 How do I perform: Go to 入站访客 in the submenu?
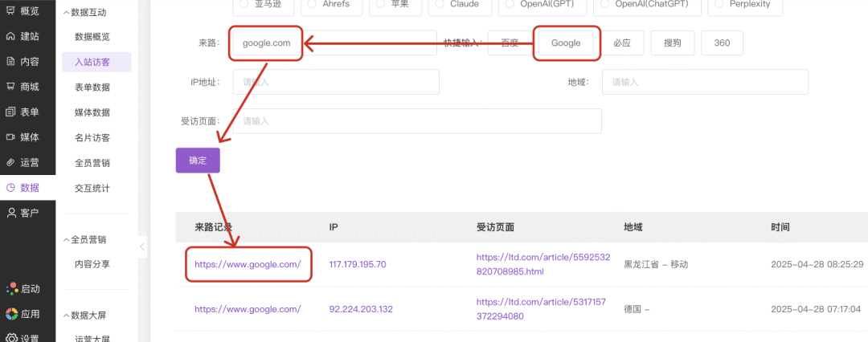point(96,62)
